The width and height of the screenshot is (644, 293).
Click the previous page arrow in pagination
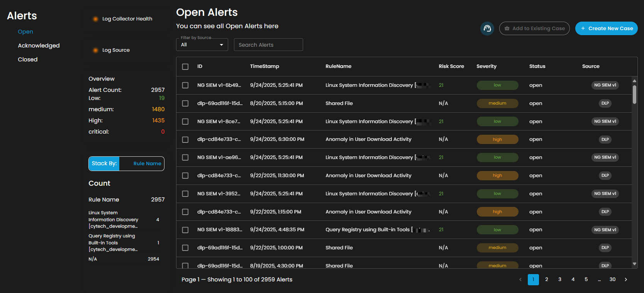coord(520,279)
